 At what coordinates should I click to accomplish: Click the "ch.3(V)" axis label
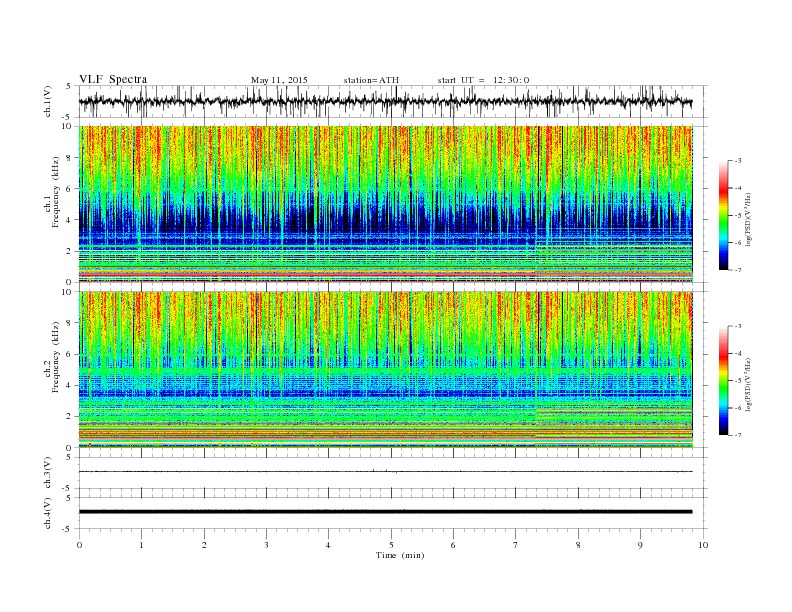[x=48, y=473]
